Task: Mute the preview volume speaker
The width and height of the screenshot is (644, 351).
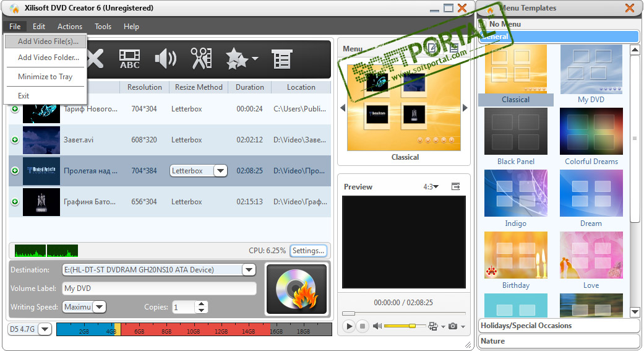Action: point(377,326)
